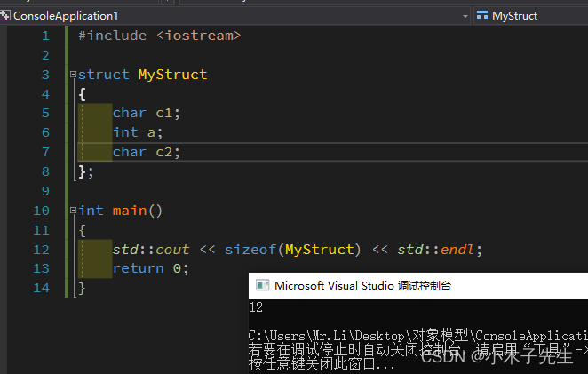
Task: Click the ConsoleApplication1 project icon
Action: coord(4,15)
